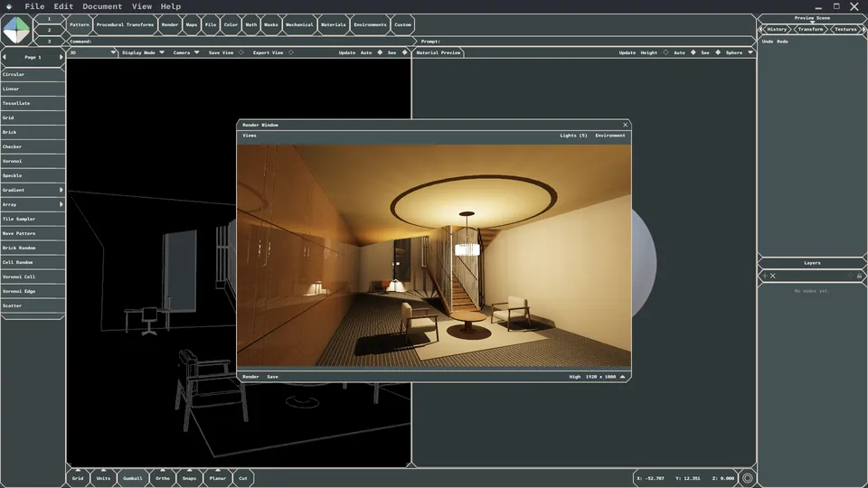This screenshot has height=488, width=868.
Task: Open Views in the Render Window
Action: point(250,136)
